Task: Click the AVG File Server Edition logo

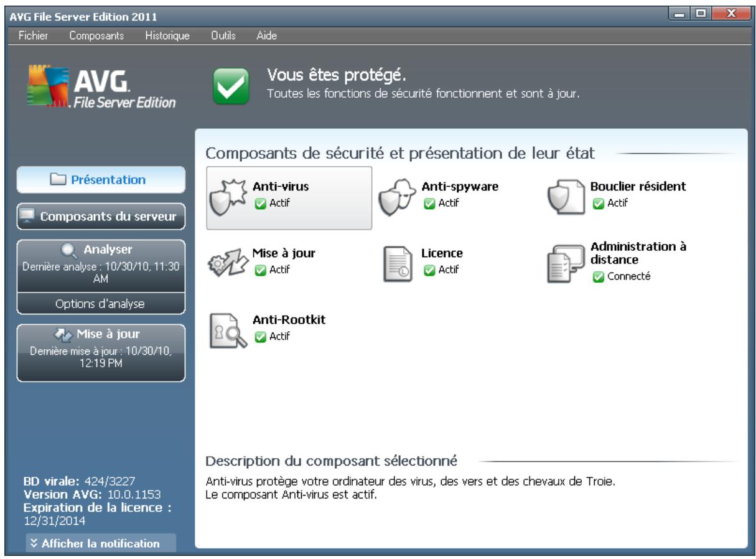Action: coord(101,86)
